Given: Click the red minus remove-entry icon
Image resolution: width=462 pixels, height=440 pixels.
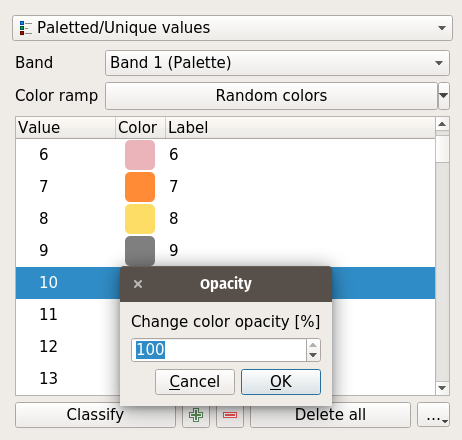Looking at the screenshot, I should coord(230,415).
